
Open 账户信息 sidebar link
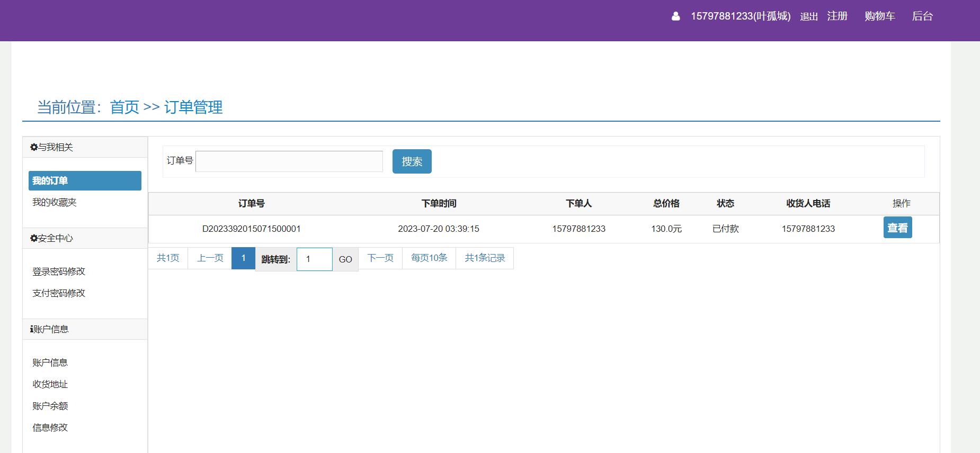point(50,363)
